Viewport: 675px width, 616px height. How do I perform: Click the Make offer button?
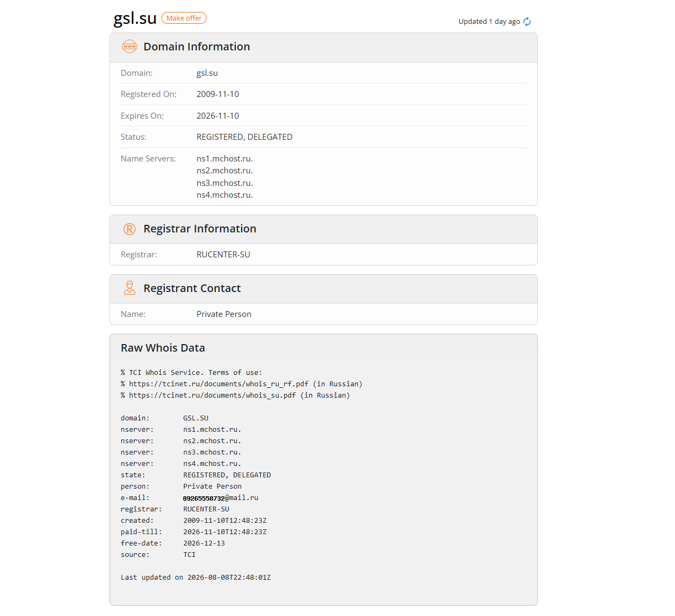click(184, 18)
